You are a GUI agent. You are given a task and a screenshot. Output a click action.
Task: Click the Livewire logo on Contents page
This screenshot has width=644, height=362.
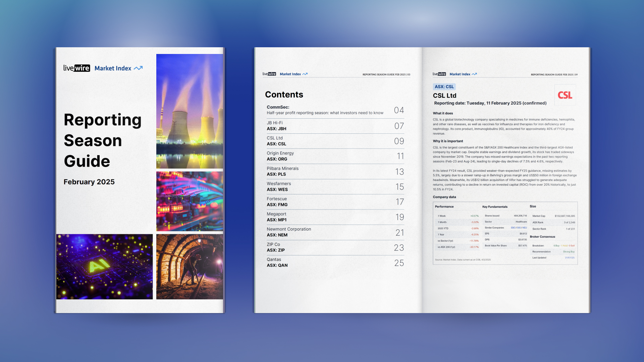point(269,74)
